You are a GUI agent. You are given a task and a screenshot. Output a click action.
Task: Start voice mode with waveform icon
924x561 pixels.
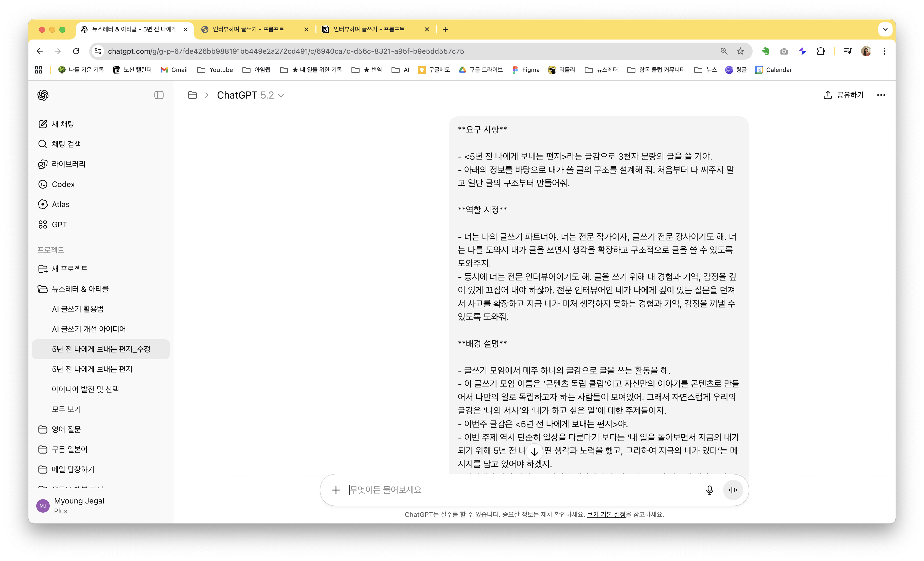click(x=733, y=490)
